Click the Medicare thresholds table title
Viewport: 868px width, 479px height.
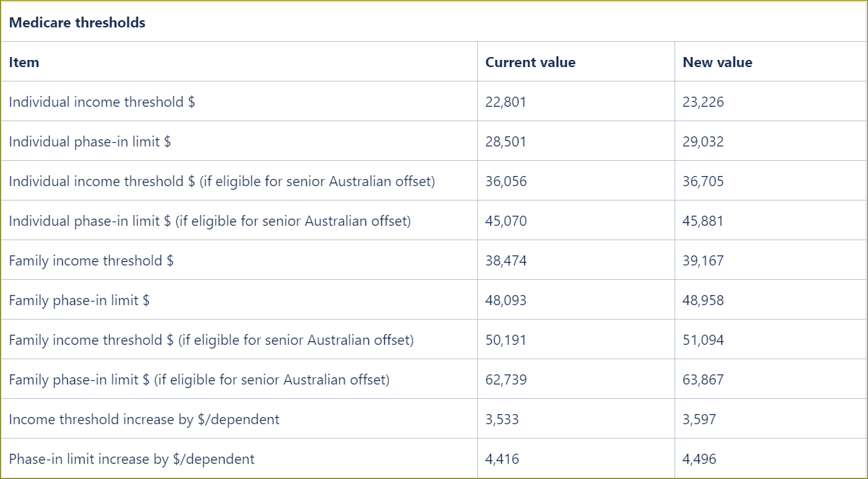(77, 22)
